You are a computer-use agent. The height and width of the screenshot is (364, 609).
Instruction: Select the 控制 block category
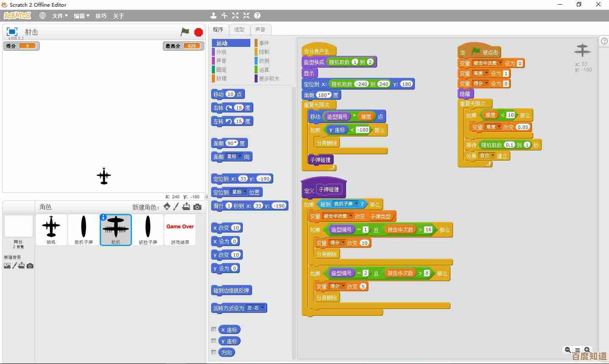(264, 52)
